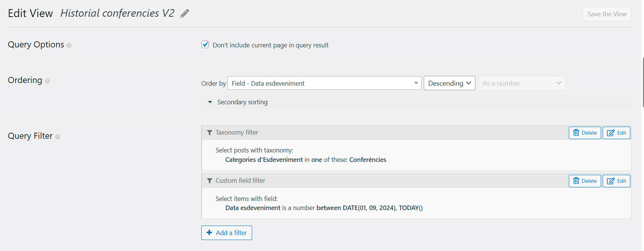Edit the Custom field filter
This screenshot has height=251, width=644.
pos(616,181)
